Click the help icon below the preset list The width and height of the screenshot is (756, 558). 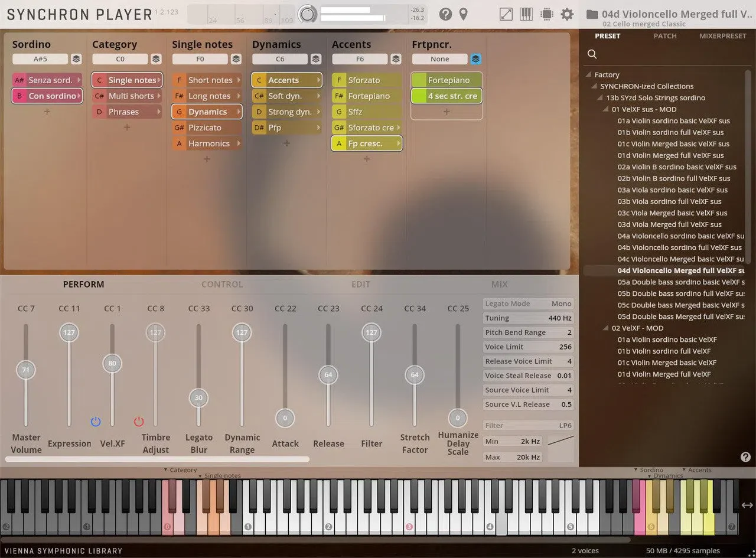[745, 457]
